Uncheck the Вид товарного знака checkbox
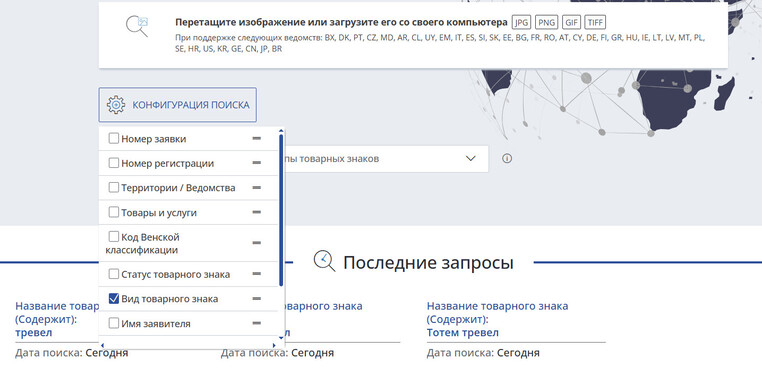This screenshot has height=375, width=762. point(113,298)
